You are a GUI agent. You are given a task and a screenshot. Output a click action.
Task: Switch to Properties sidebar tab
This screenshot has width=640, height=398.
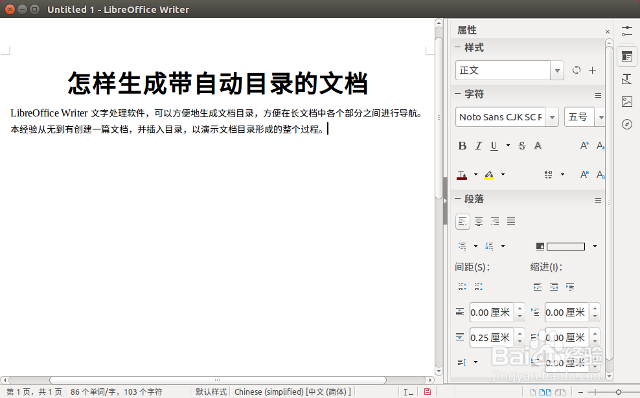[x=627, y=56]
